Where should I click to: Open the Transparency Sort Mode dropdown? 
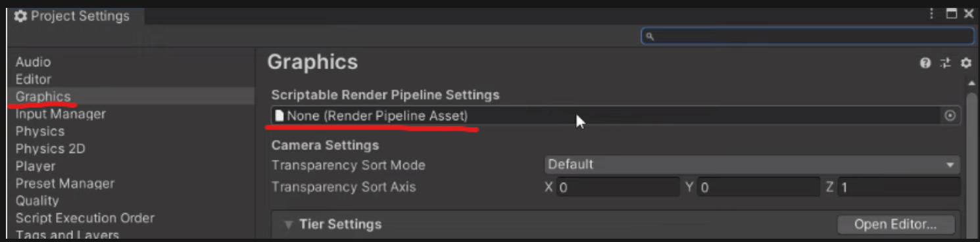click(x=752, y=164)
